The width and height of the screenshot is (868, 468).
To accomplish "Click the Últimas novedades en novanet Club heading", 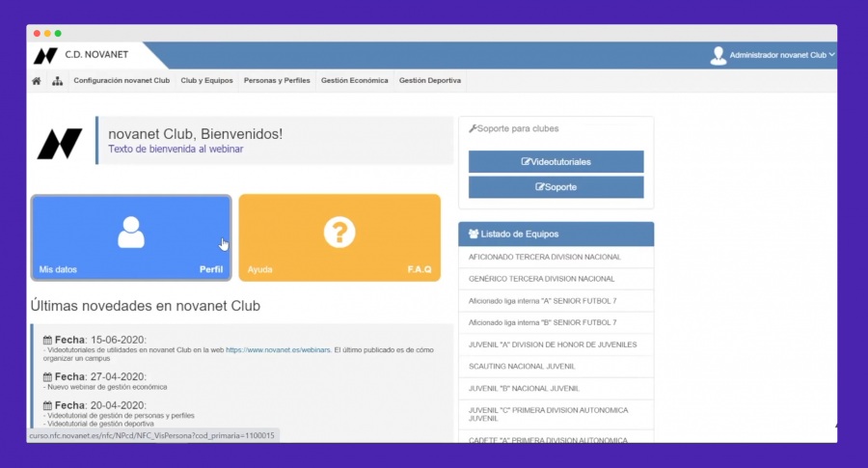I will [145, 306].
